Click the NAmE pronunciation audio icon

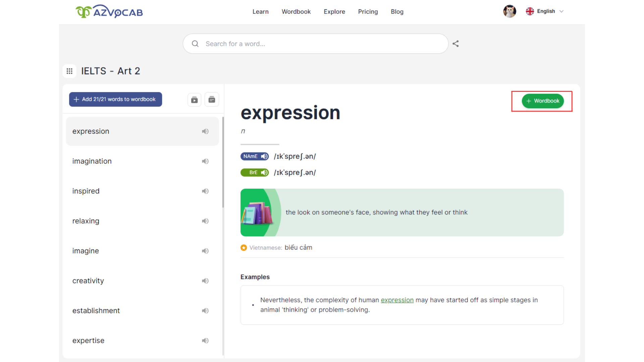tap(264, 156)
